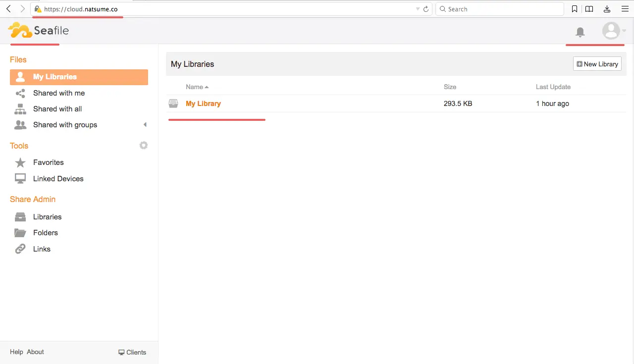Open the browser hamburger menu
This screenshot has width=634, height=364.
coord(625,9)
